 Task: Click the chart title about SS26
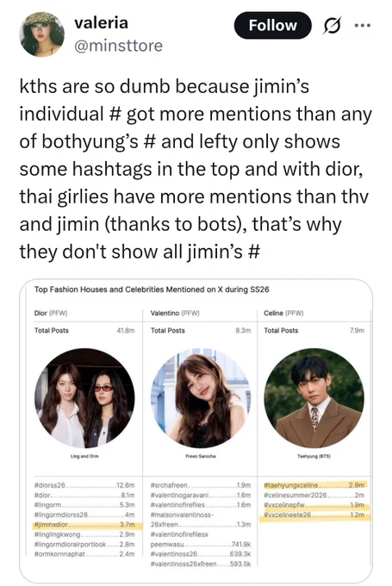[152, 290]
